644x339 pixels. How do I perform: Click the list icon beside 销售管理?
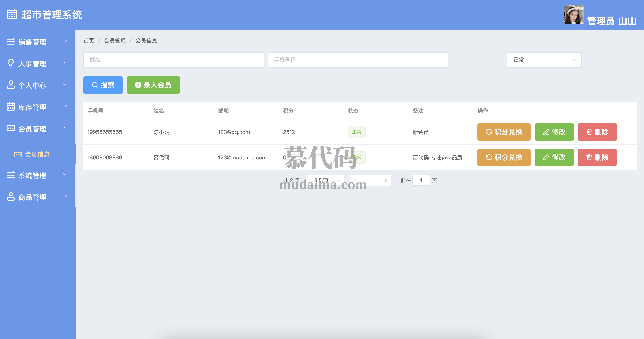tap(10, 42)
